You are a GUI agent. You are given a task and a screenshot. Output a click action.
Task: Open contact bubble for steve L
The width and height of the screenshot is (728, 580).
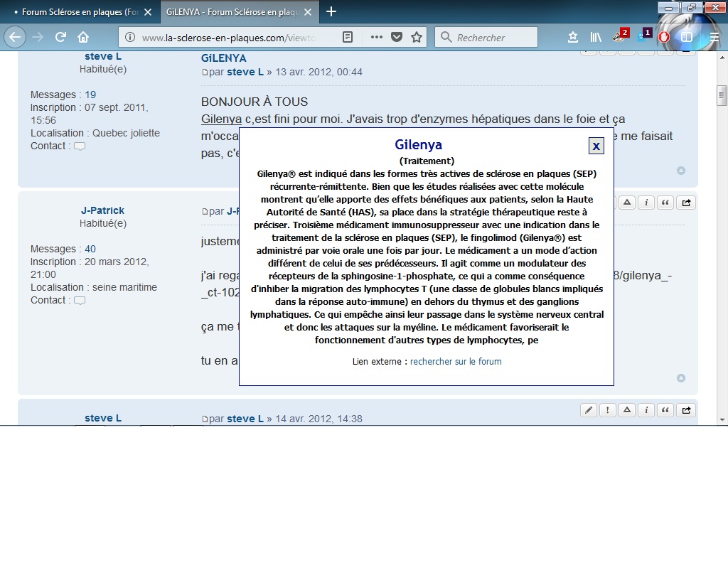tap(80, 146)
